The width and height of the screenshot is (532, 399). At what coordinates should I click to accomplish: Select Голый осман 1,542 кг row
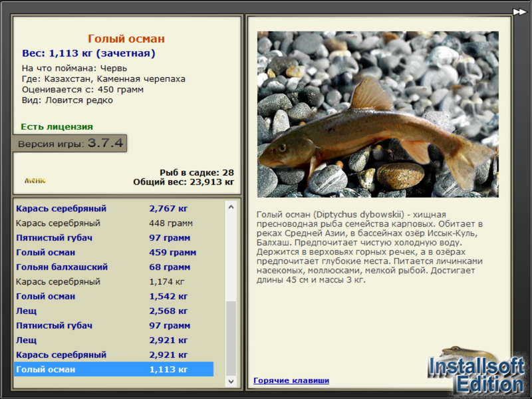[114, 296]
